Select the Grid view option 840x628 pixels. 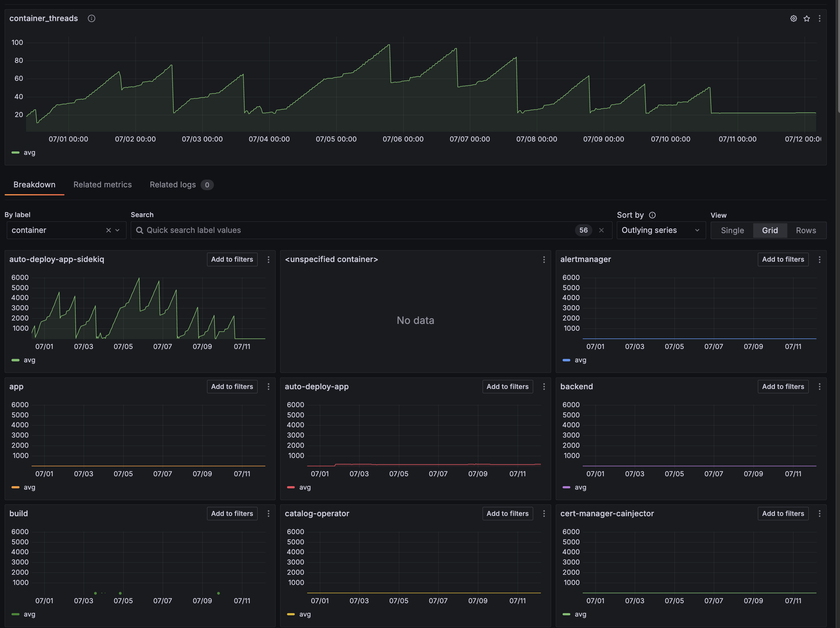tap(770, 231)
